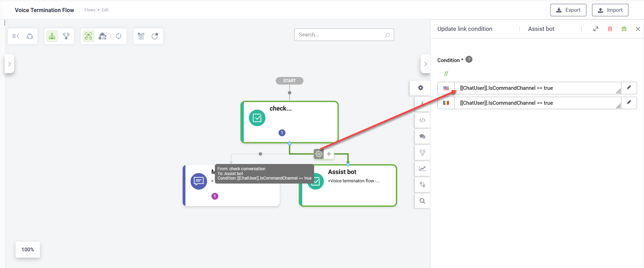Click into the flow Search field
Screen dimensions: 644x268
click(344, 35)
